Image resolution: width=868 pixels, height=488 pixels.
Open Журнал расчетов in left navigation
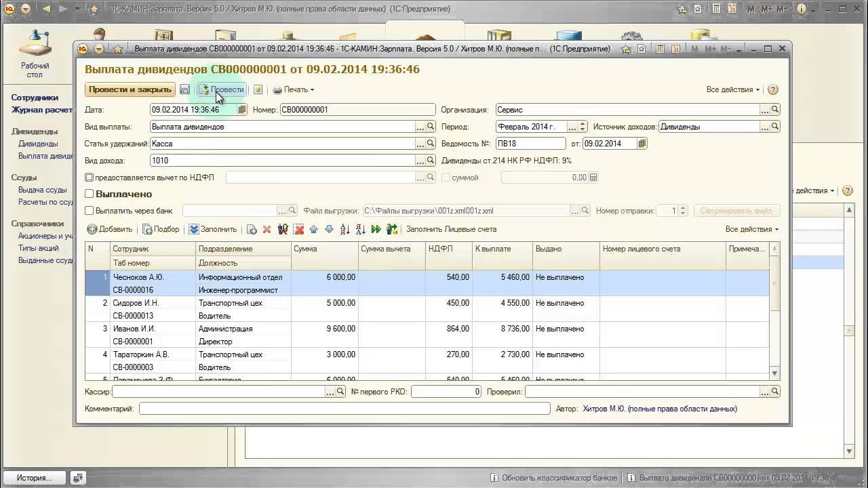[41, 110]
